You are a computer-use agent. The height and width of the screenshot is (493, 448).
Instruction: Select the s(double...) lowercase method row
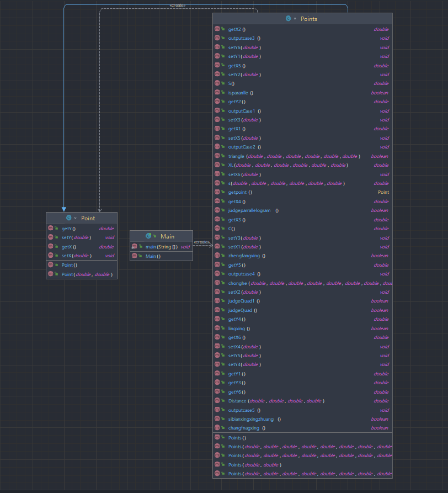point(302,183)
